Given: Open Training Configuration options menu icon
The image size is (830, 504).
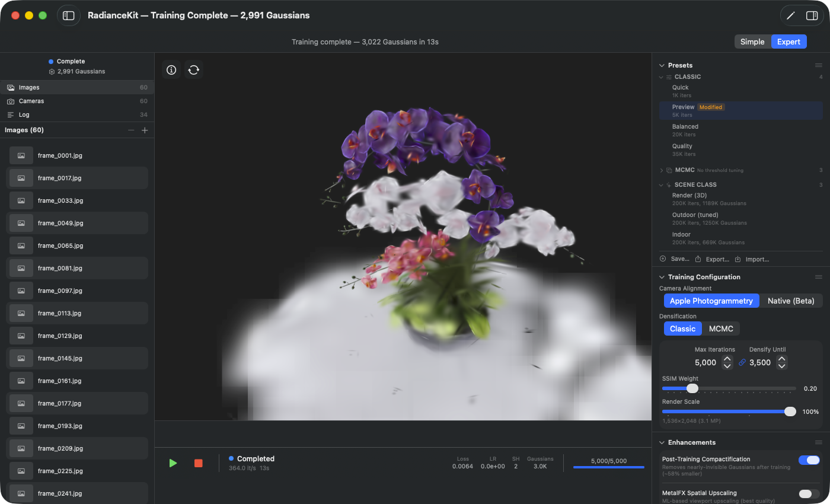Looking at the screenshot, I should [819, 277].
